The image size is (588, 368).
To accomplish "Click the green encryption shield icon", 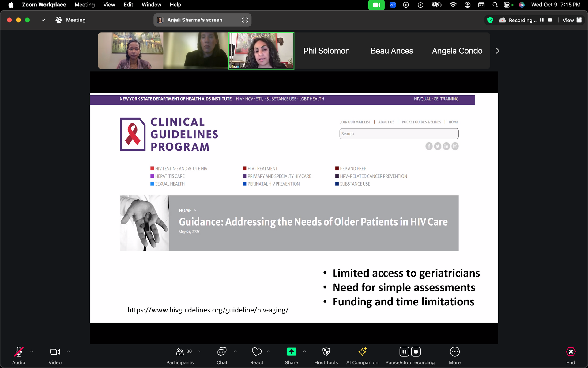I will pyautogui.click(x=490, y=20).
